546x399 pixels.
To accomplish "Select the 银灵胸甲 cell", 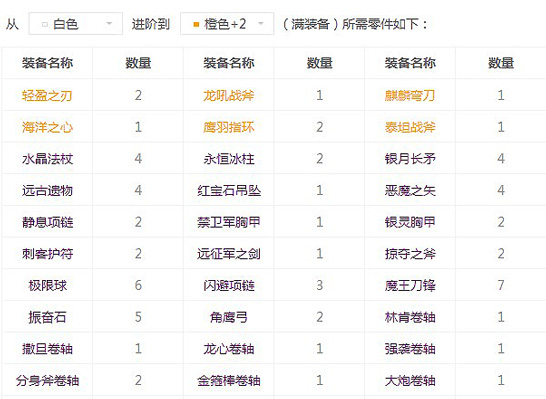I will click(x=410, y=222).
